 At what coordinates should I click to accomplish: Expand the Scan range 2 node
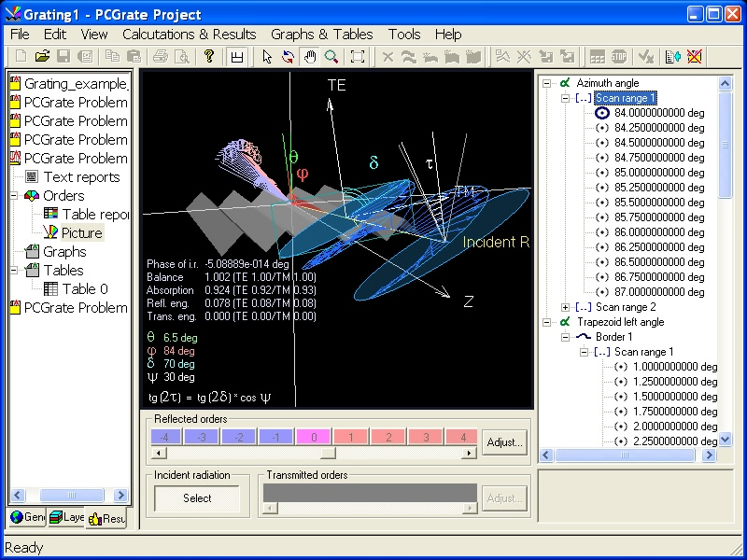566,307
